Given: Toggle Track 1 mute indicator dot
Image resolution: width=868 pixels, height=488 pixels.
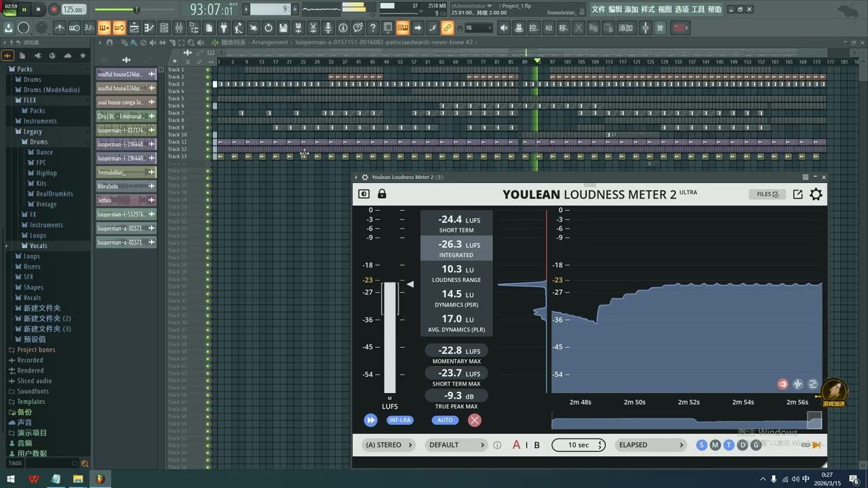Looking at the screenshot, I should [208, 70].
